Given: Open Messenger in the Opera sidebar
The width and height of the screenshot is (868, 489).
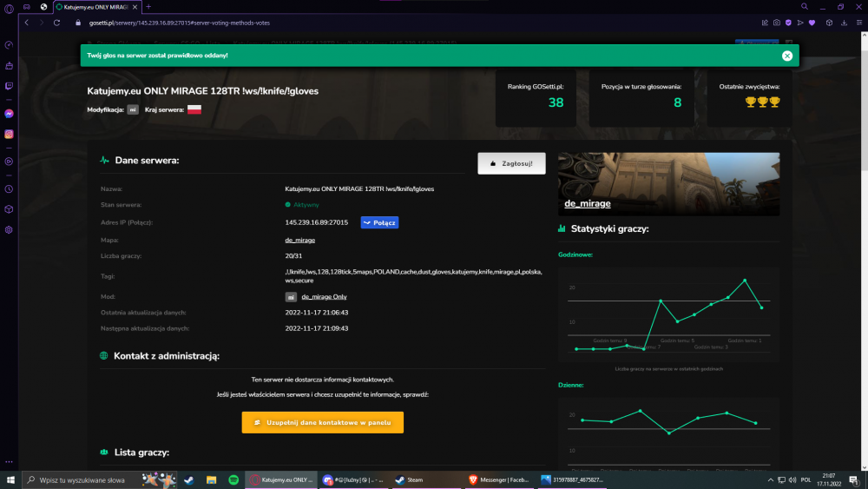Looking at the screenshot, I should [x=9, y=114].
